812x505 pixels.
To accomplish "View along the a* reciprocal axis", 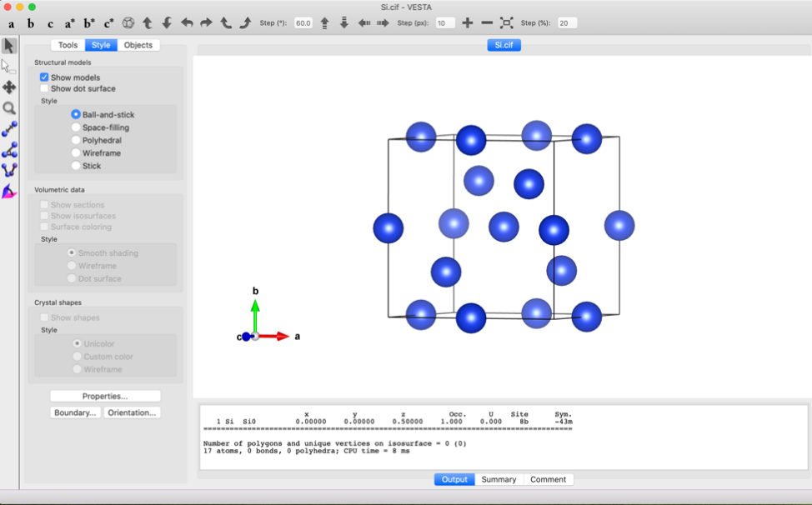I will 70,23.
